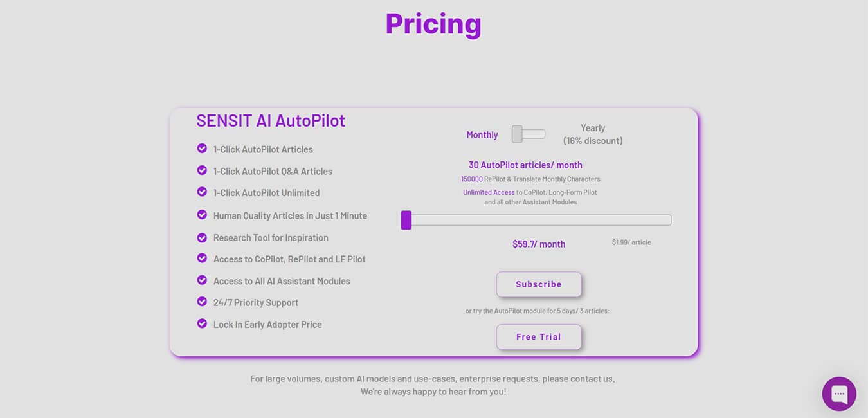The height and width of the screenshot is (418, 868).
Task: Click checkmark icon next to Research Tool for Inspiration
Action: [x=202, y=237]
